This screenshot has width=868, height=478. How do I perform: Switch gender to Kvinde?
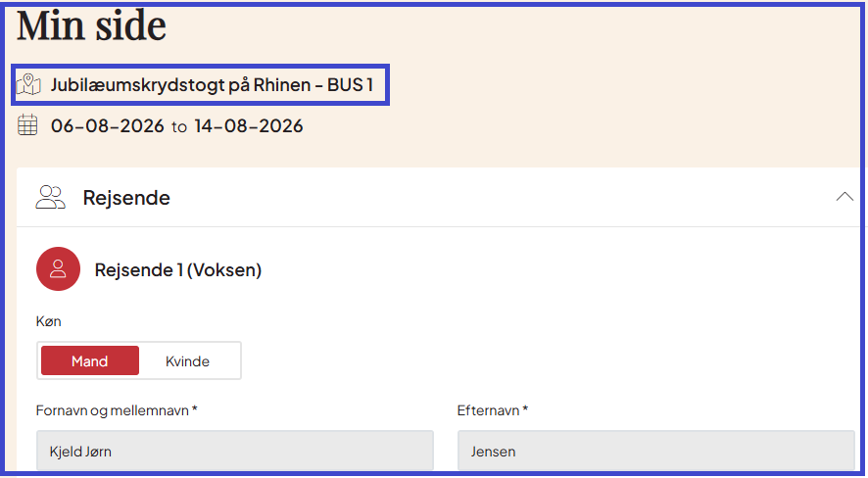pyautogui.click(x=188, y=360)
